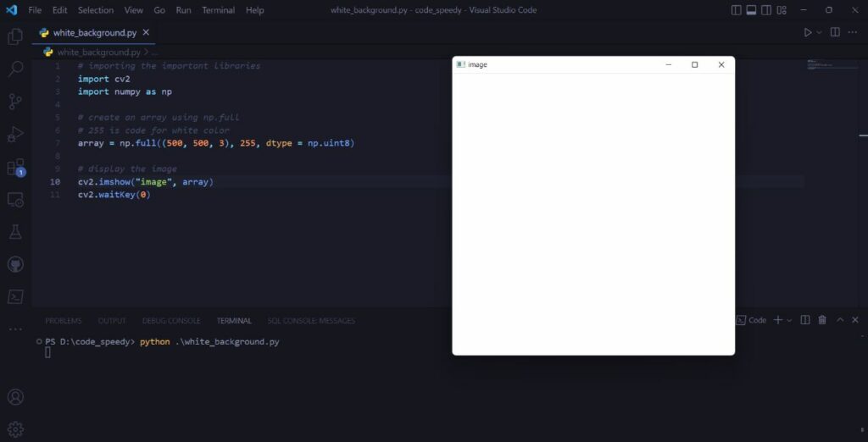Open the Explorer view in the activity bar
Screen dimensions: 868x442
click(15, 37)
